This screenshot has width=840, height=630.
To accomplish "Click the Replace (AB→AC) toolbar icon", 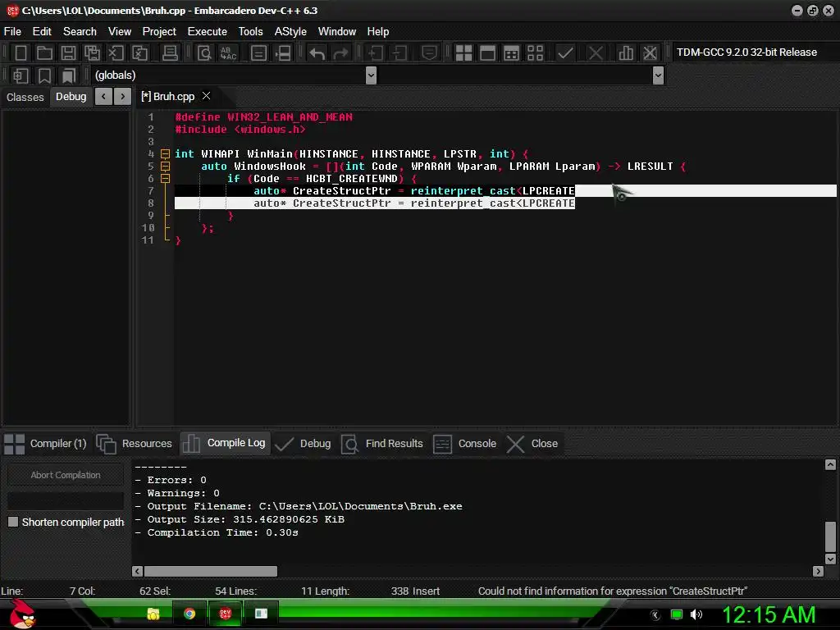I will [229, 52].
